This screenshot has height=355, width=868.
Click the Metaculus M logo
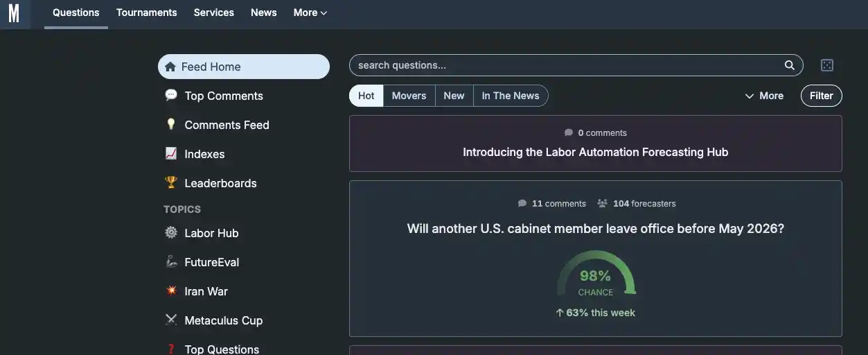tap(14, 13)
